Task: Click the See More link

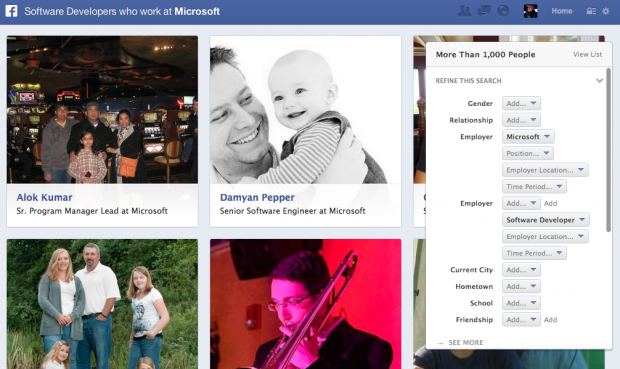Action: coord(465,343)
